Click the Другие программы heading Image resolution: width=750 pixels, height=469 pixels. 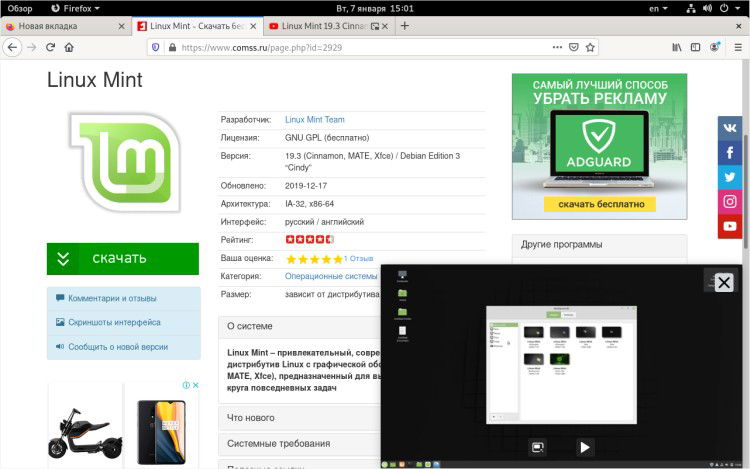click(x=562, y=244)
